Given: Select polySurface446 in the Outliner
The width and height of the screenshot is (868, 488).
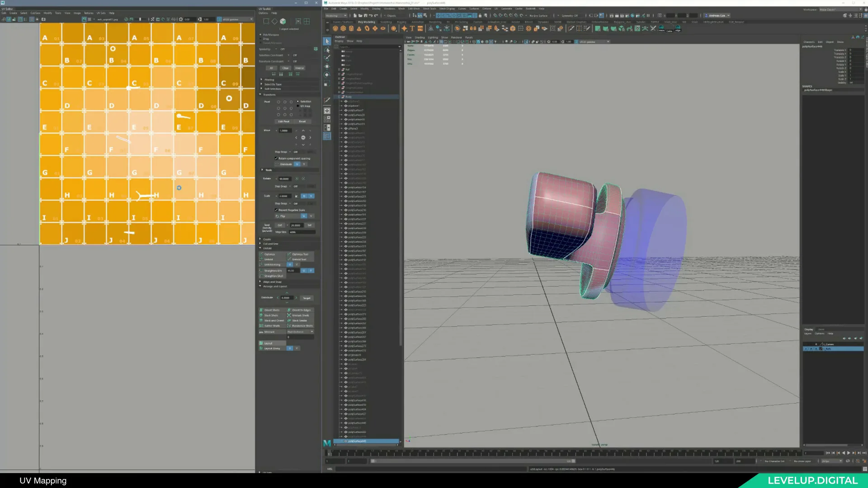Looking at the screenshot, I should tap(366, 441).
